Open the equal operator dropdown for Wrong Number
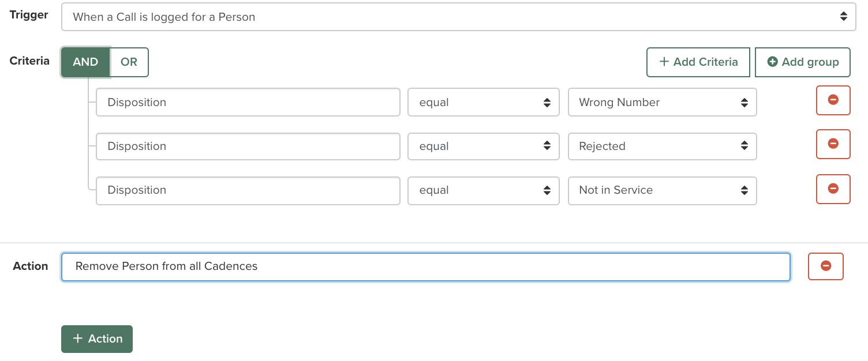The height and width of the screenshot is (361, 868). (483, 102)
